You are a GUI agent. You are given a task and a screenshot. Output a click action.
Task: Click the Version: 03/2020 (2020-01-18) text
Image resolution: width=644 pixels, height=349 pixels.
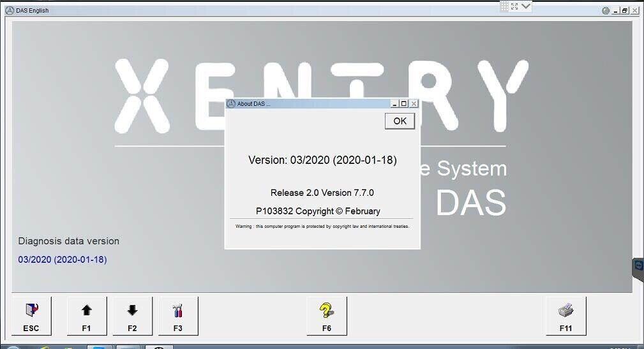[322, 160]
